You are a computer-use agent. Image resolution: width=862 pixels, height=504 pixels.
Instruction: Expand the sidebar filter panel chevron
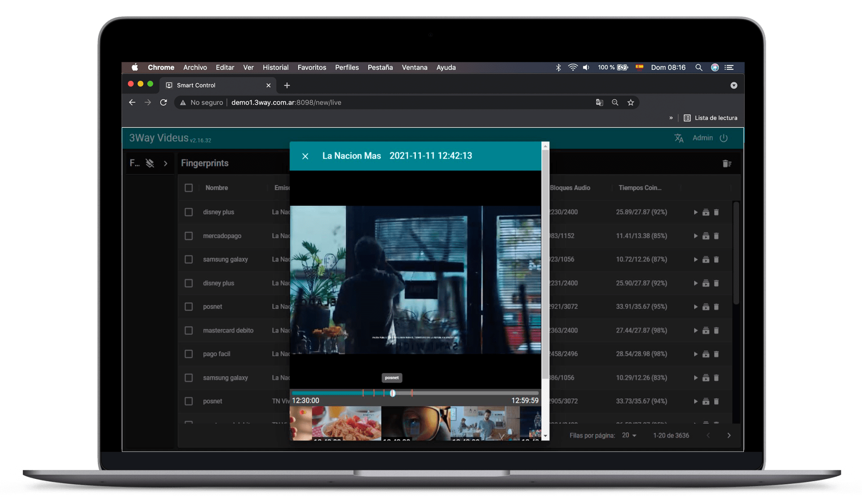(166, 163)
